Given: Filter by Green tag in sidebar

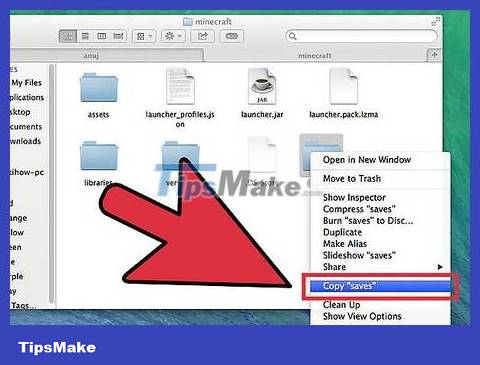Looking at the screenshot, I should point(16,247).
